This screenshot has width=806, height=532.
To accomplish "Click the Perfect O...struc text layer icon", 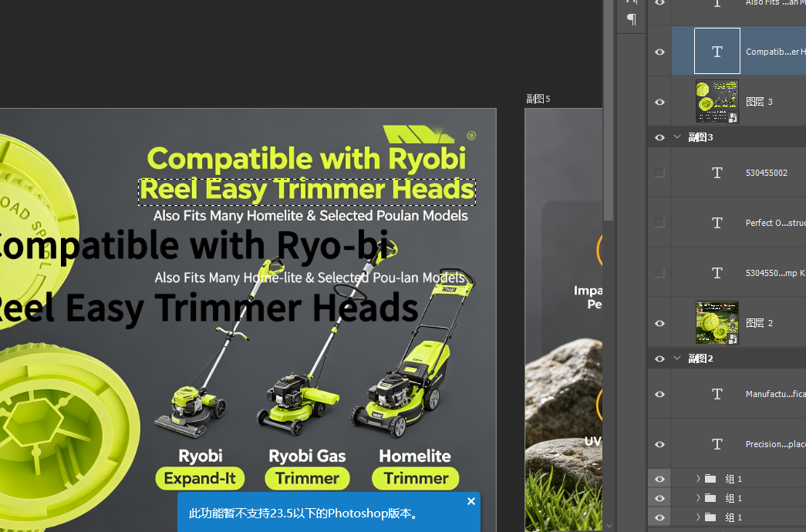I will (717, 223).
